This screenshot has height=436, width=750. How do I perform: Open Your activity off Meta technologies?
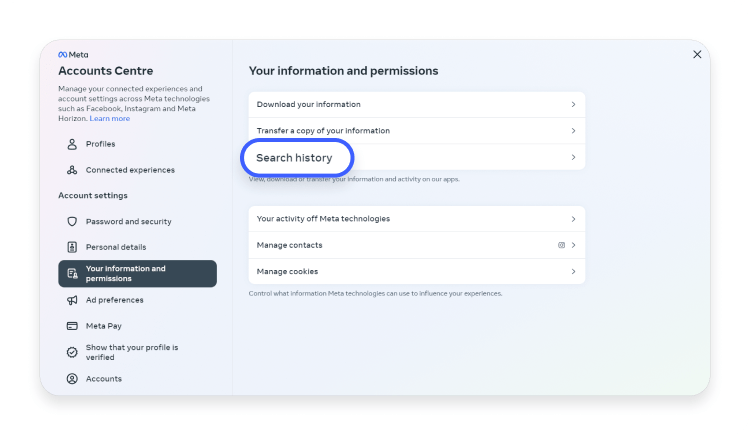tap(417, 219)
